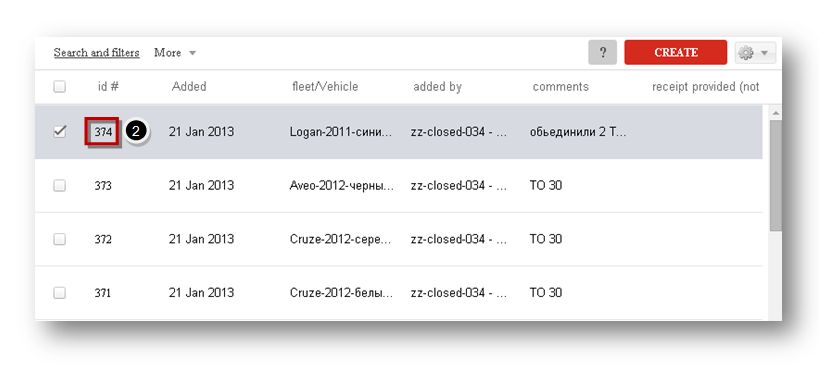Click the added by column header
This screenshot has height=367, width=819.
coord(437,87)
